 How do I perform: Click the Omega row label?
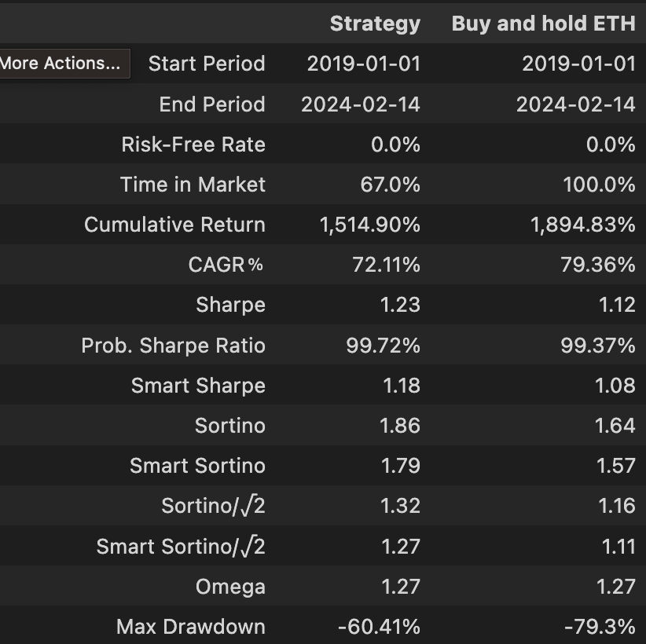(x=230, y=587)
